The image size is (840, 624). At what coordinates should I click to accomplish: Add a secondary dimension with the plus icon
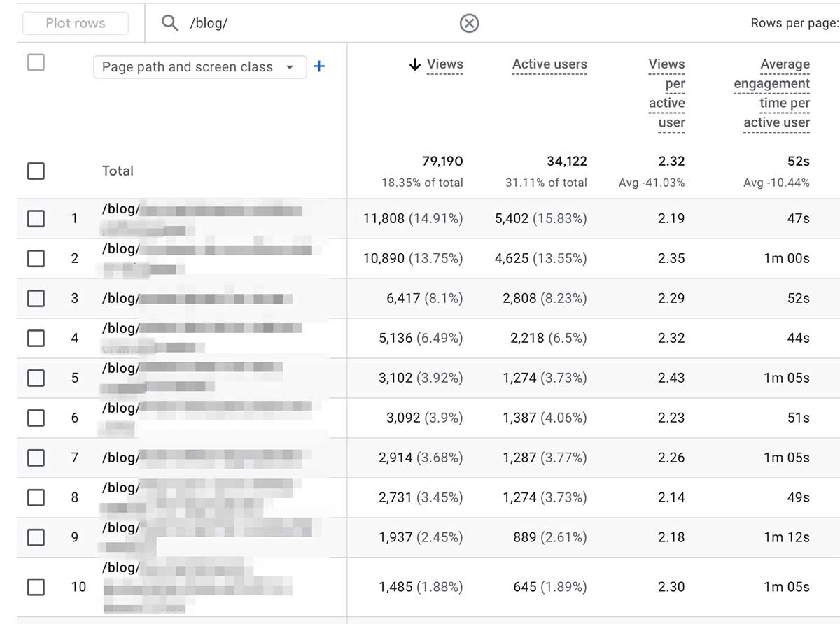(319, 66)
